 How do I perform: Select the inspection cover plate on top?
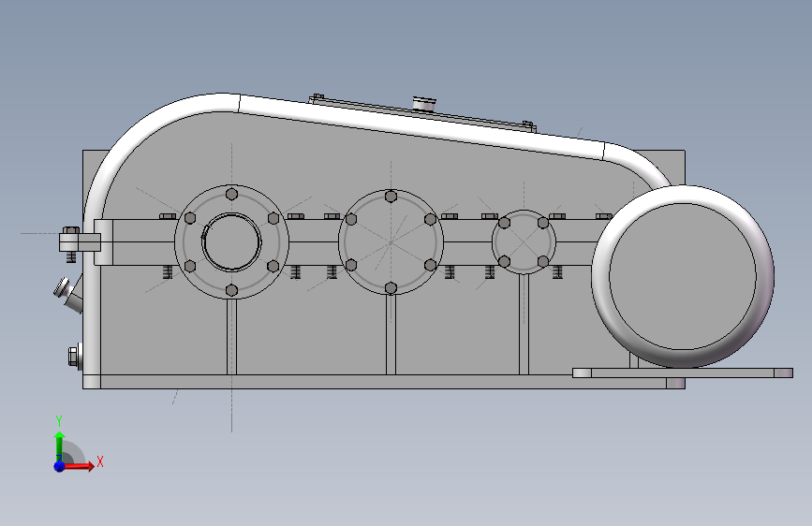[422, 113]
